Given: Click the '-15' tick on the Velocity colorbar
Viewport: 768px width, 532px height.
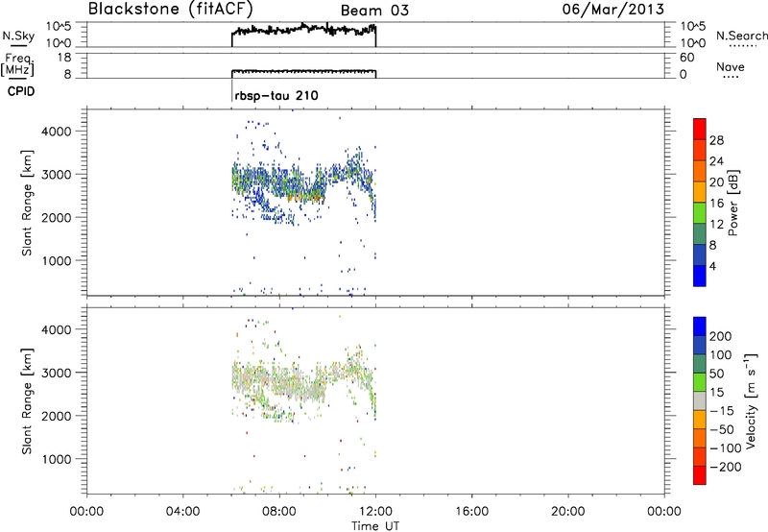Looking at the screenshot, I should point(722,410).
